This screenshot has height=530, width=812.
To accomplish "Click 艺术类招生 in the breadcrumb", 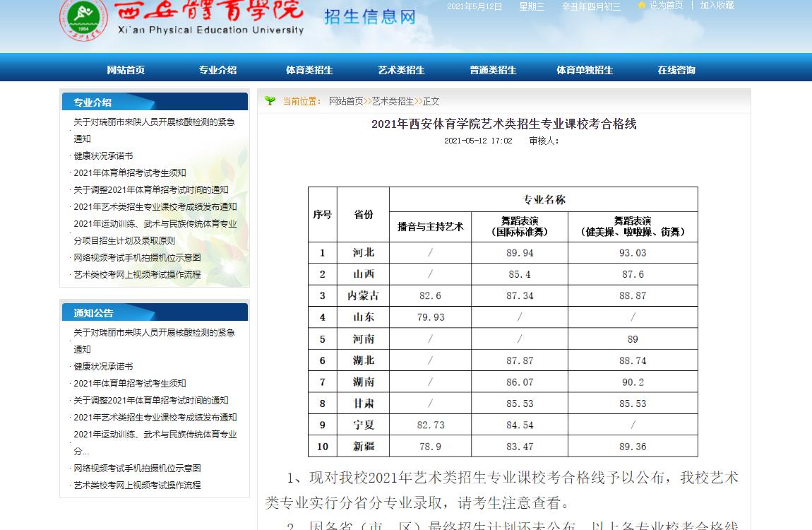I will pyautogui.click(x=393, y=101).
